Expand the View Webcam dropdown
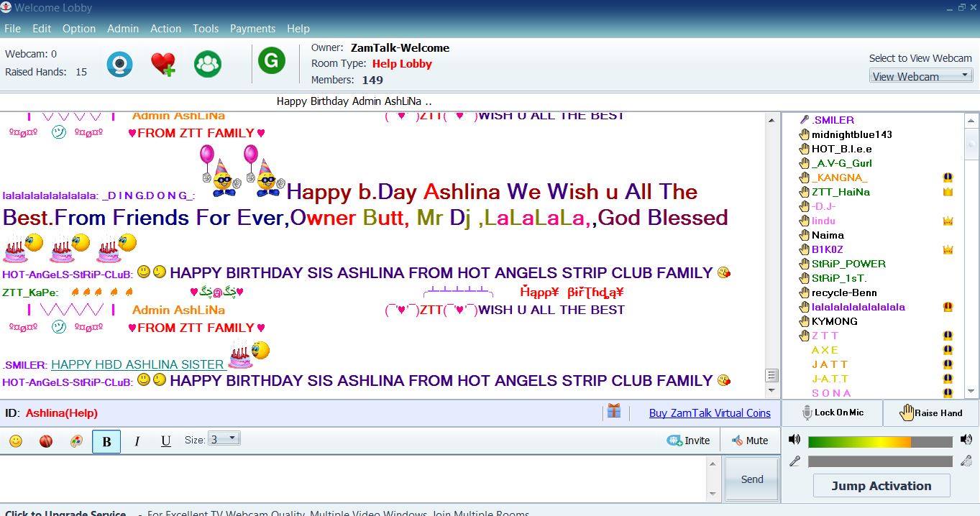The height and width of the screenshot is (516, 980). (x=920, y=75)
